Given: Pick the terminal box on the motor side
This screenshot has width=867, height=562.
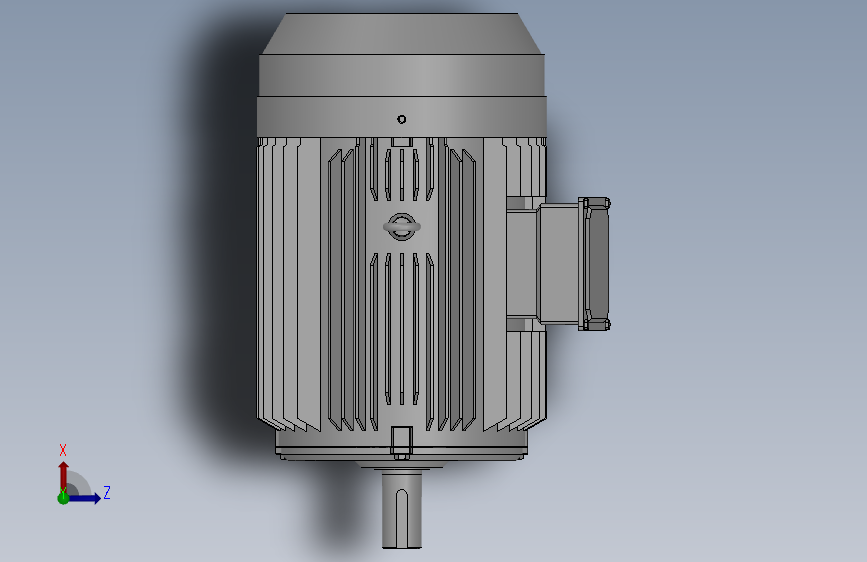Looking at the screenshot, I should 558,264.
